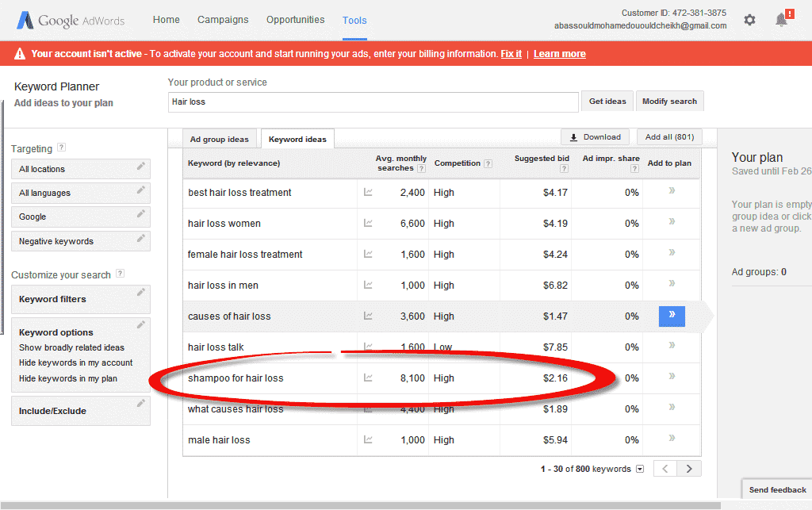Image resolution: width=812 pixels, height=510 pixels.
Task: Edit Include/Exclude pencil icon
Action: (x=140, y=404)
